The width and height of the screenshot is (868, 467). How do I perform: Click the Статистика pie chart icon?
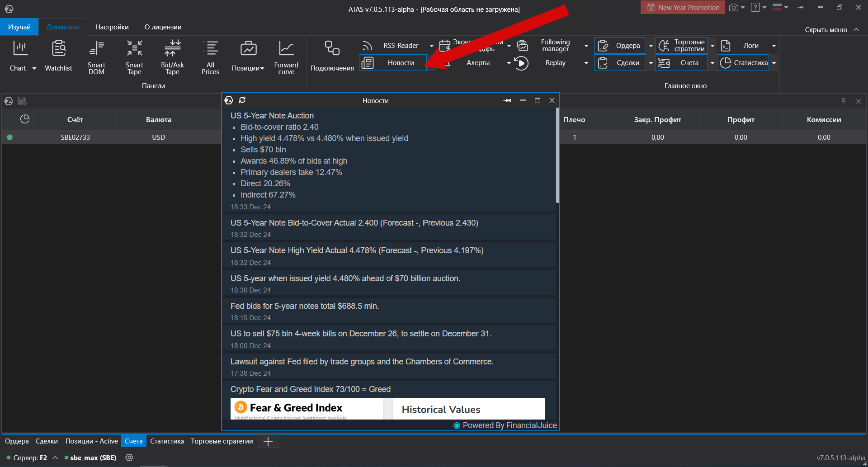pyautogui.click(x=726, y=63)
